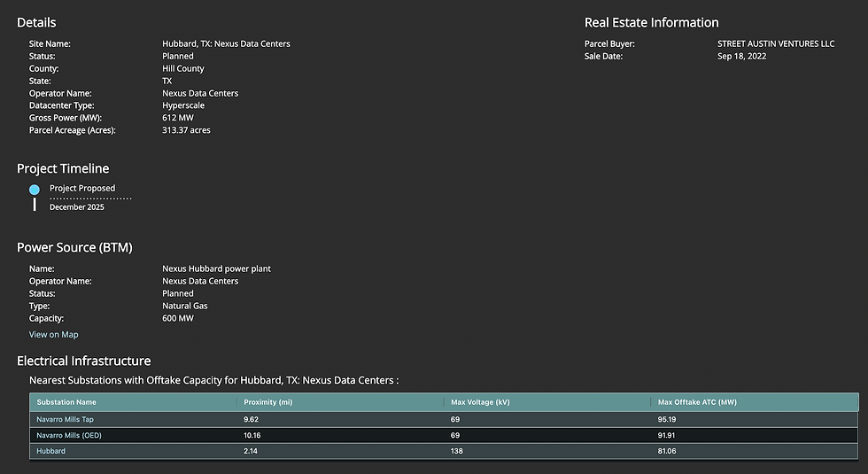Select the 600 MW capacity value
This screenshot has width=868, height=474.
(178, 318)
